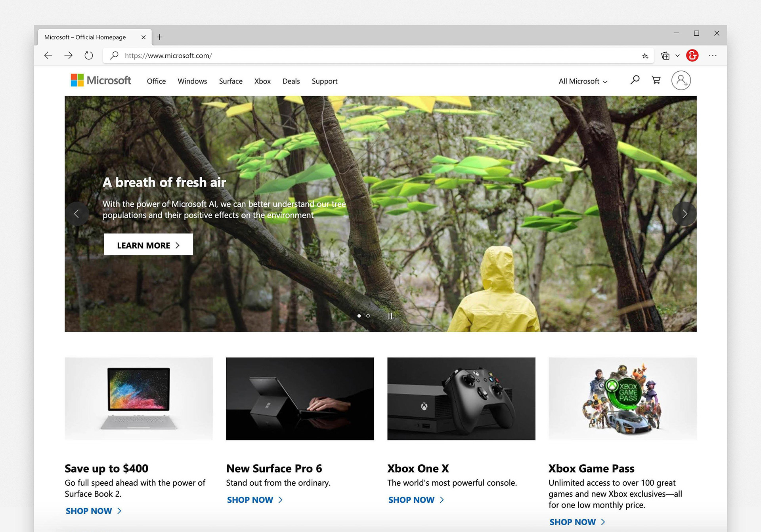
Task: Close the browser window
Action: [x=717, y=33]
